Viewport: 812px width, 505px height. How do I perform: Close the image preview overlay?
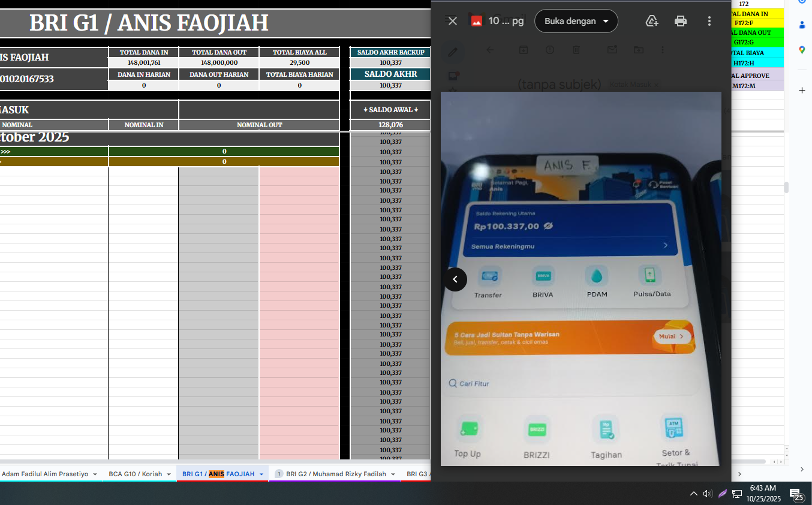[453, 21]
